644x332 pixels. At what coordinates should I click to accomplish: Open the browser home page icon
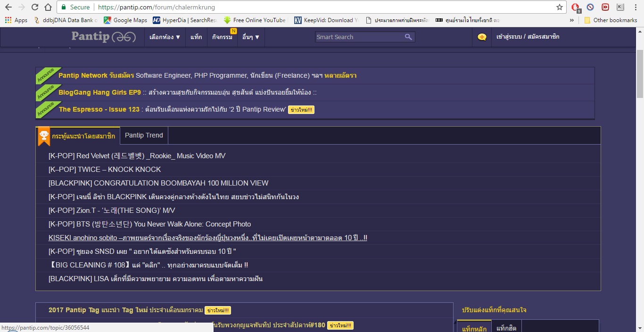coord(48,7)
